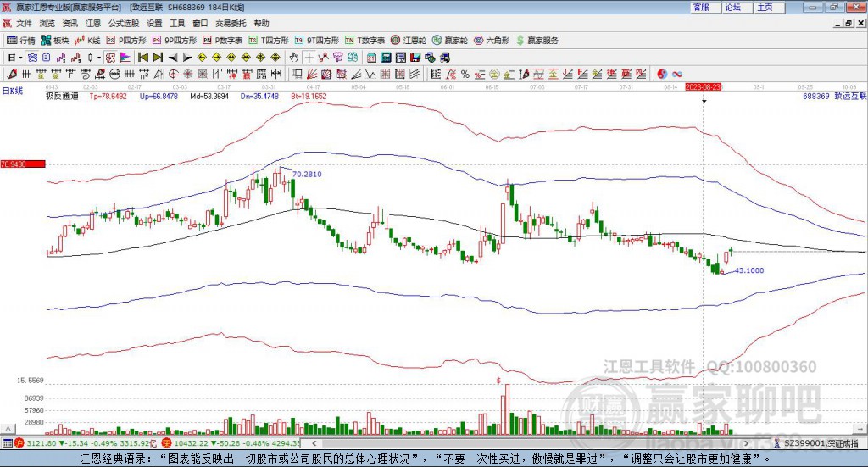
Task: Click the black left arrow step-back icon
Action: tap(173, 58)
